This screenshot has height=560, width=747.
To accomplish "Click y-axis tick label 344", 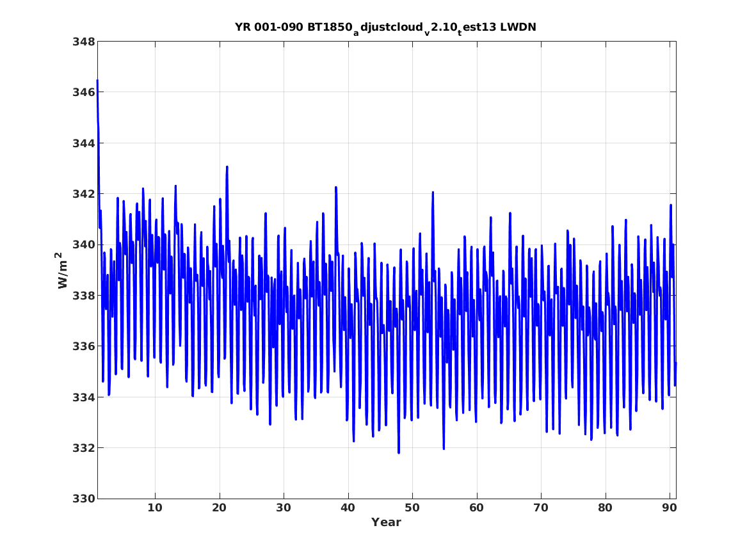I will [x=84, y=143].
